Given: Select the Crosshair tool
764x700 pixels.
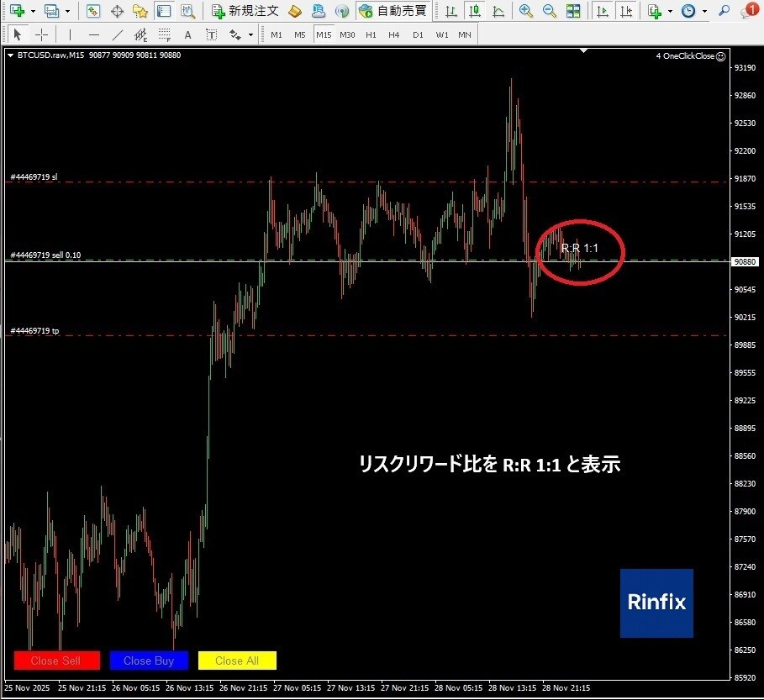Looking at the screenshot, I should tap(42, 34).
